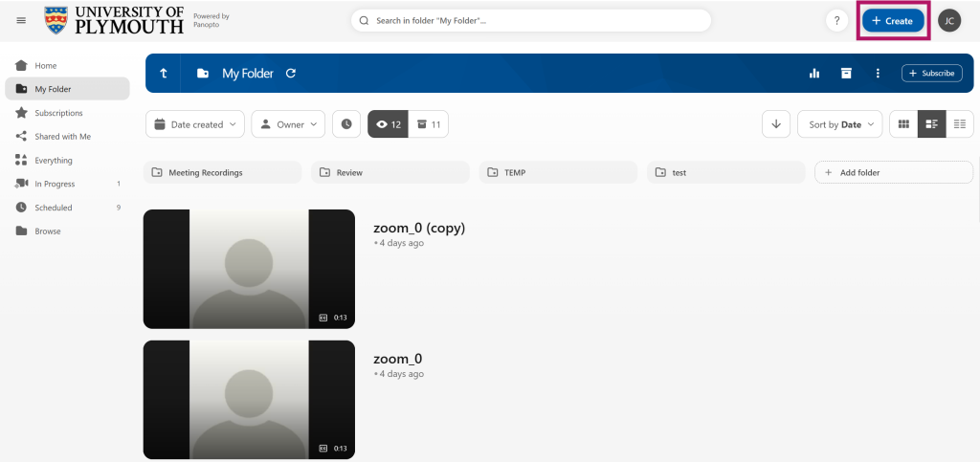Open In Progress recordings
980x462 pixels.
(x=68, y=184)
